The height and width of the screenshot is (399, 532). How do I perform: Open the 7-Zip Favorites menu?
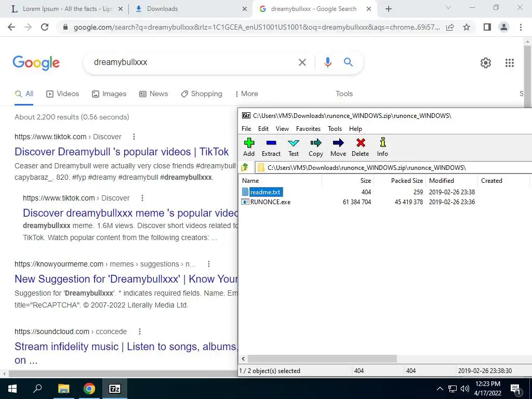pyautogui.click(x=308, y=129)
